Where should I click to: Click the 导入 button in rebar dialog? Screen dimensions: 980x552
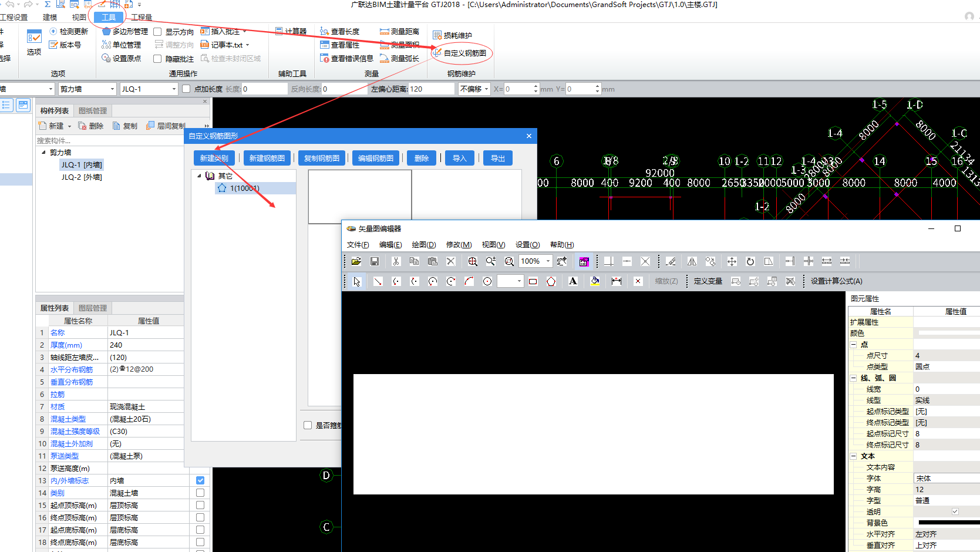[460, 158]
